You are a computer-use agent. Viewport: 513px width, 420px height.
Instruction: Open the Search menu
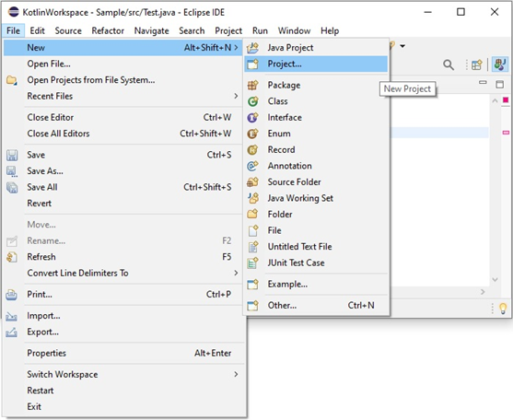(x=192, y=30)
